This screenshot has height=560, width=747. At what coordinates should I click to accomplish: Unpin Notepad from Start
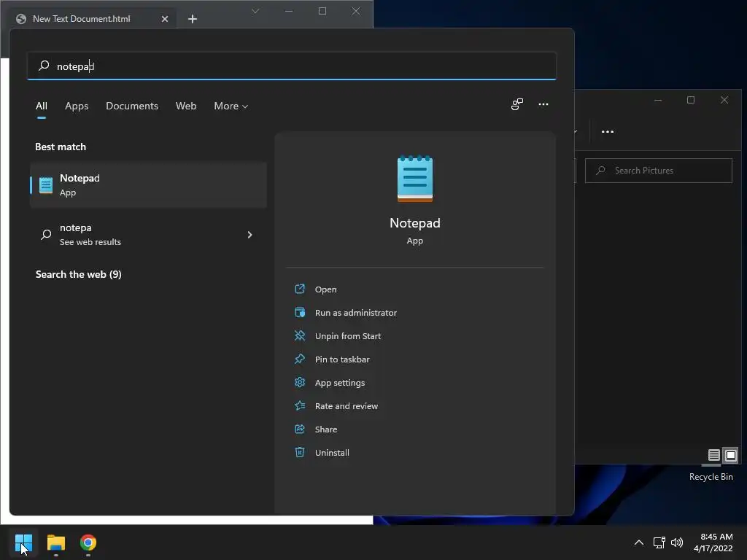click(347, 336)
